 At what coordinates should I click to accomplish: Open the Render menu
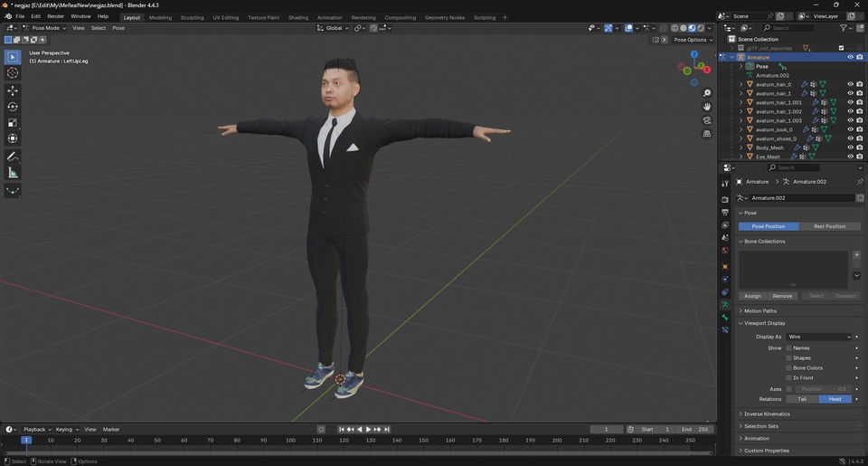55,16
